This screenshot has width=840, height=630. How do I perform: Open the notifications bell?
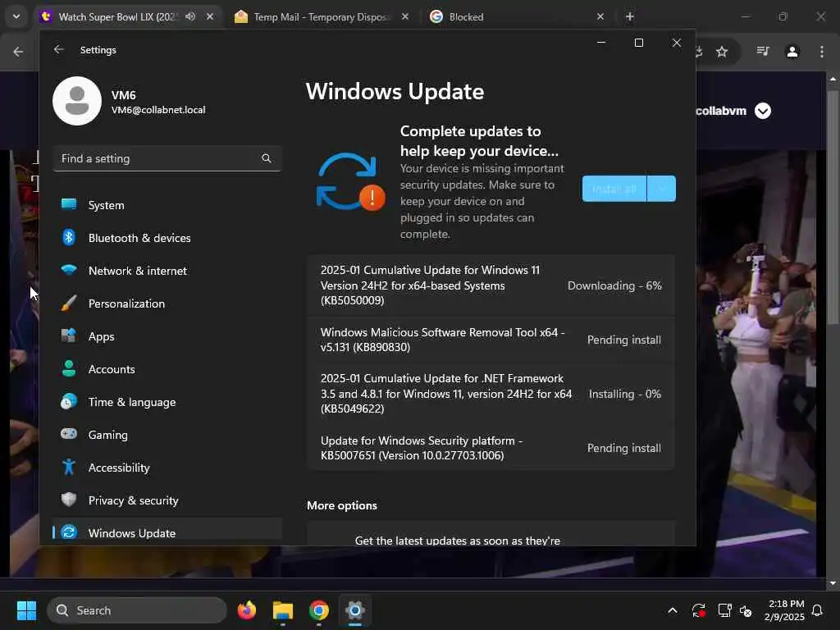pos(818,610)
